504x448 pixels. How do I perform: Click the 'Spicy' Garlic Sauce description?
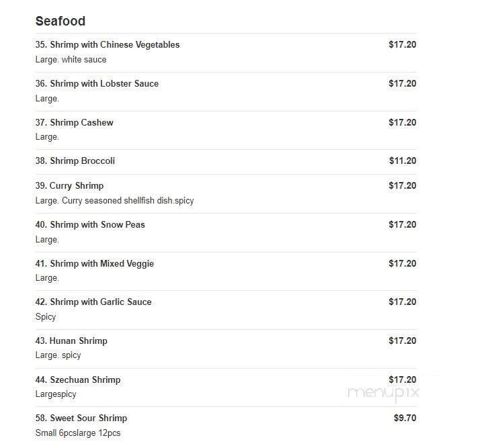tap(46, 317)
